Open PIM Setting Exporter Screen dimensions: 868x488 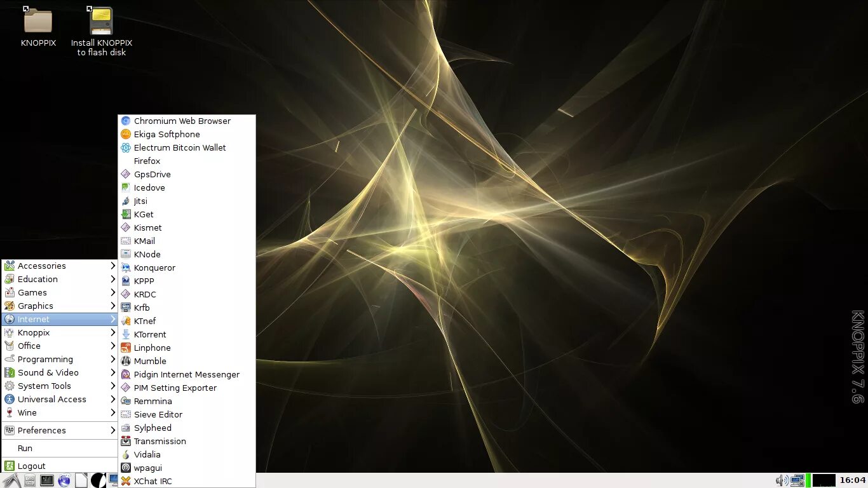[187, 388]
